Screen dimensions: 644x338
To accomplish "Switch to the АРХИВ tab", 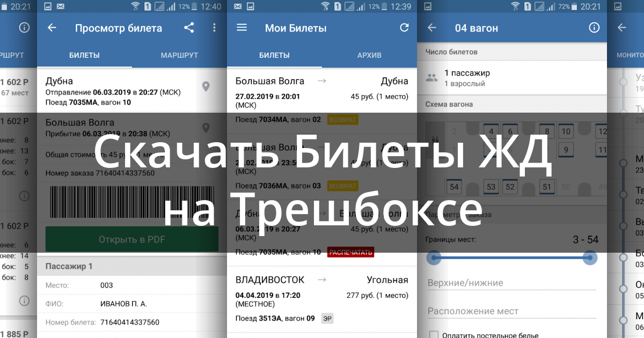I will [x=369, y=55].
